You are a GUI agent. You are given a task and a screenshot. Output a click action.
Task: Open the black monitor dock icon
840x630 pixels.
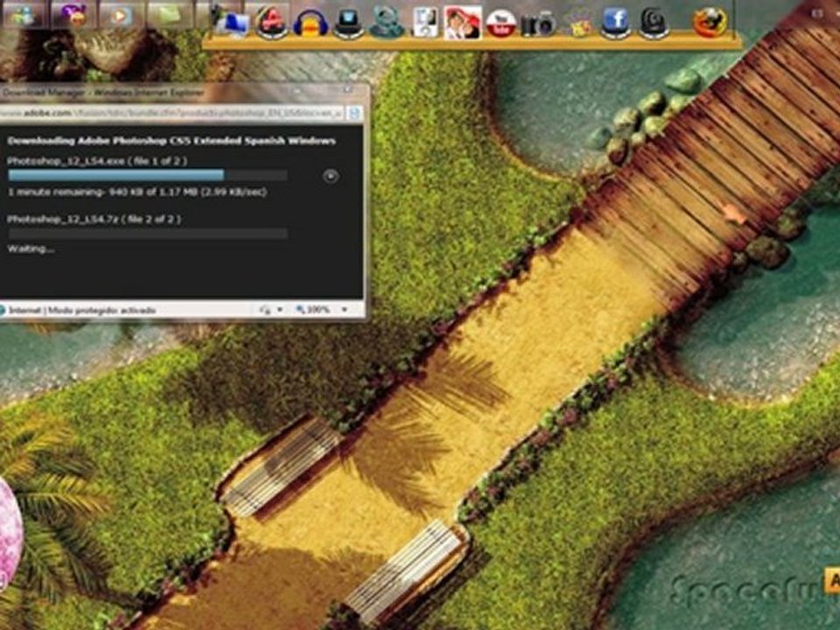[349, 23]
